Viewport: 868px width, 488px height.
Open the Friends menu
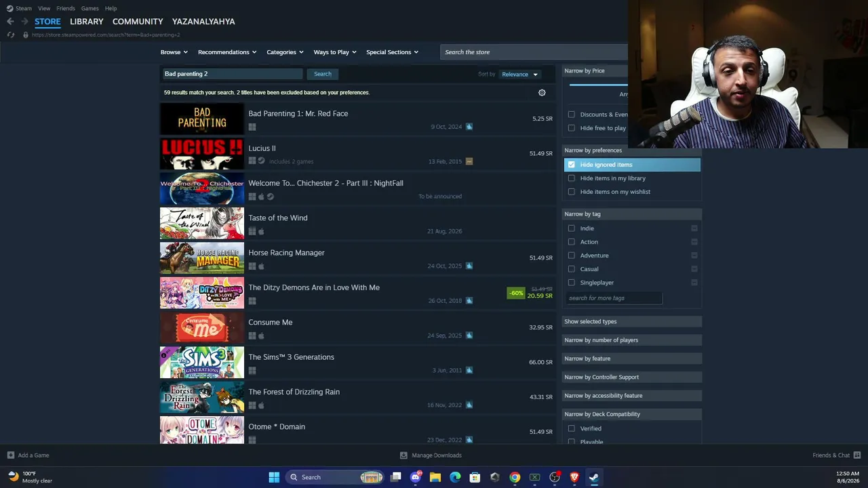(x=66, y=8)
